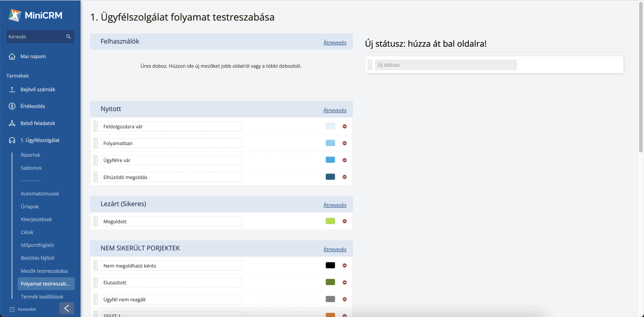Grab the drag handle of Ügyfélre vár
The image size is (644, 317).
point(96,160)
